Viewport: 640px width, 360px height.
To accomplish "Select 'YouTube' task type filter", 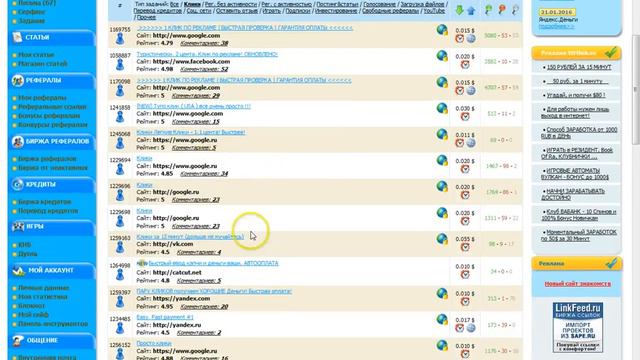I will (x=434, y=11).
